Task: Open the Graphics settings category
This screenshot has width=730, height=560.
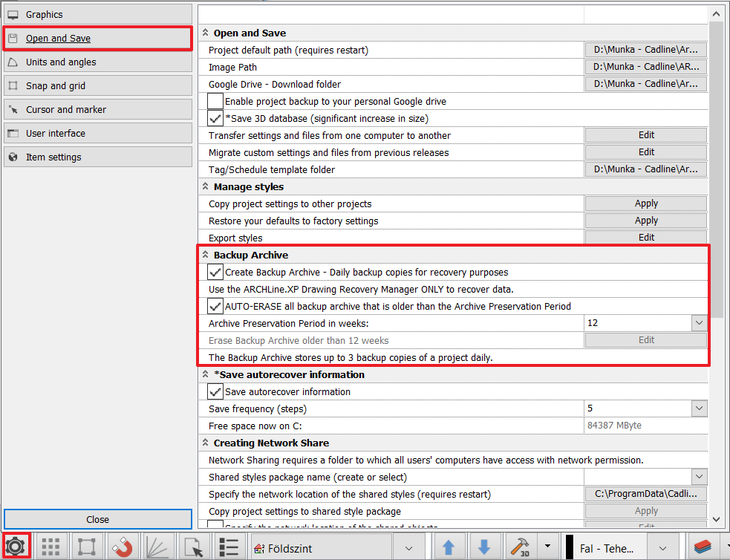Action: 98,14
